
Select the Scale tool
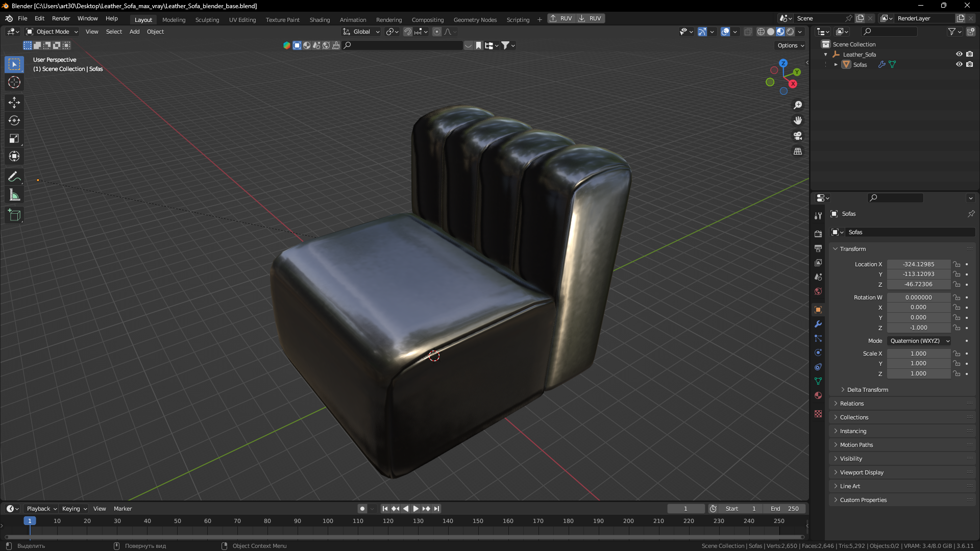14,138
